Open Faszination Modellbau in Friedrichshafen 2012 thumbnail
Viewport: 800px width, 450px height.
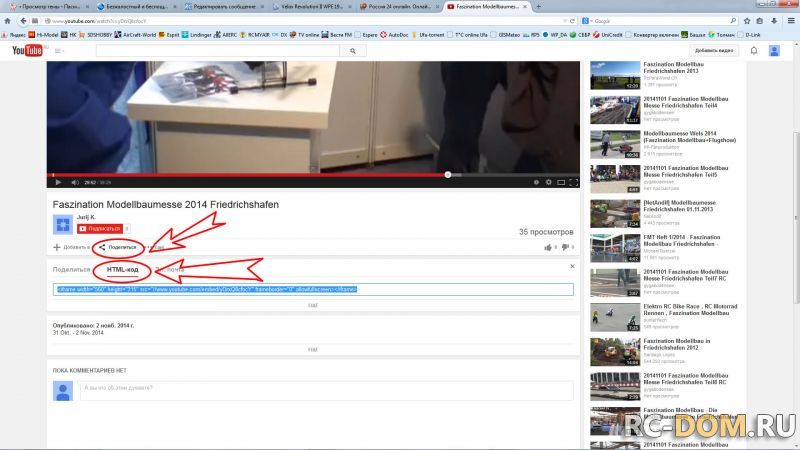click(615, 352)
